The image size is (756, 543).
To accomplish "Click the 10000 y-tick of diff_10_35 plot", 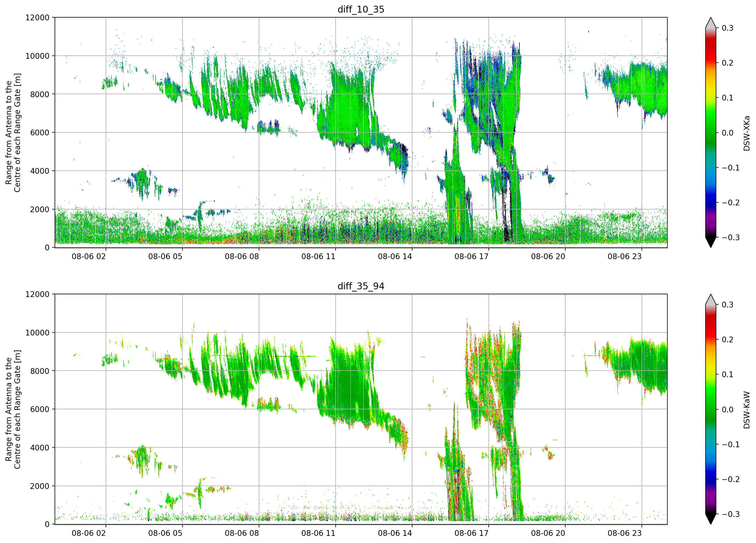I will click(37, 56).
